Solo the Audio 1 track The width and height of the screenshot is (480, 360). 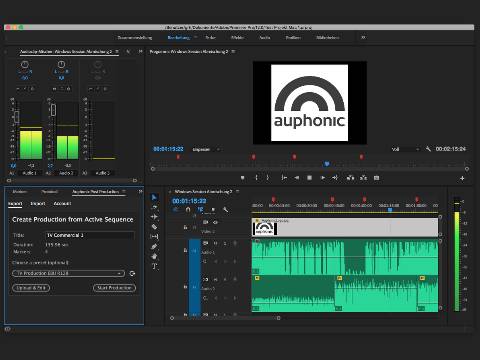pyautogui.click(x=225, y=243)
